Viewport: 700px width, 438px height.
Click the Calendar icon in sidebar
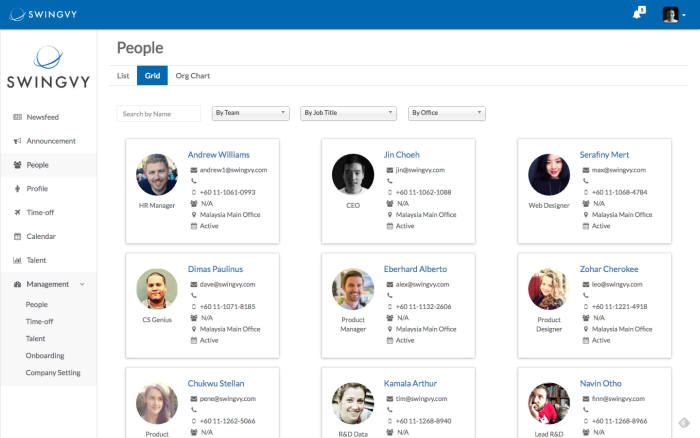point(17,236)
